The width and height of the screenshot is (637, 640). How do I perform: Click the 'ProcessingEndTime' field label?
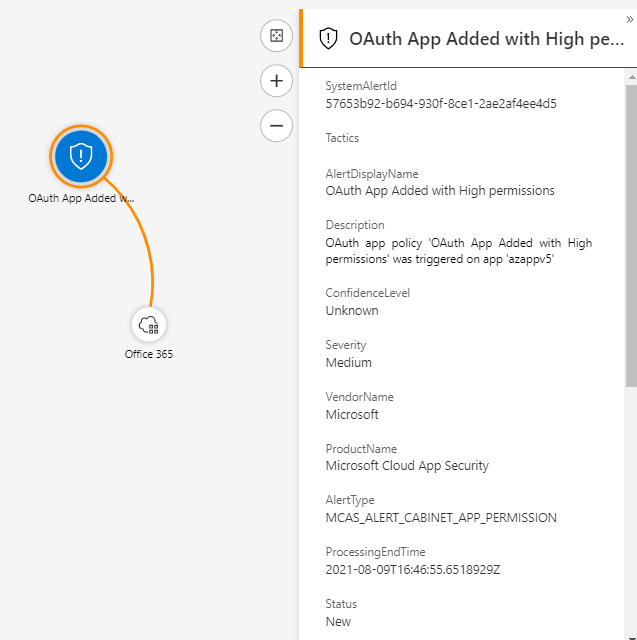tap(375, 552)
